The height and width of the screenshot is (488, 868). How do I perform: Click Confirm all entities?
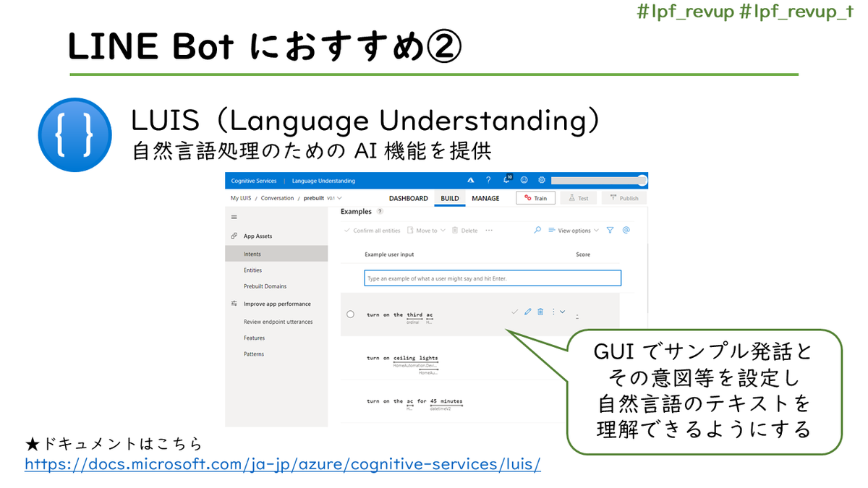coord(373,231)
